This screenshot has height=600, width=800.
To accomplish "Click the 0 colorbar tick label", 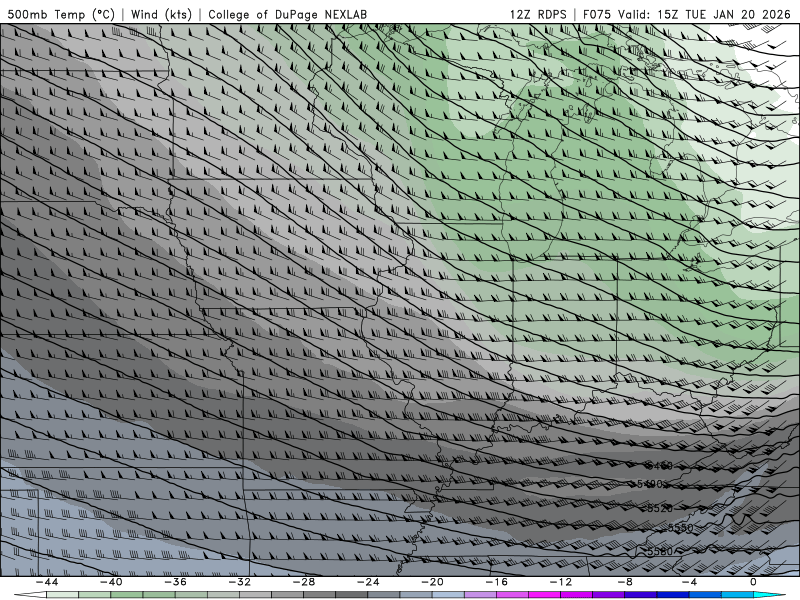I will click(753, 582).
